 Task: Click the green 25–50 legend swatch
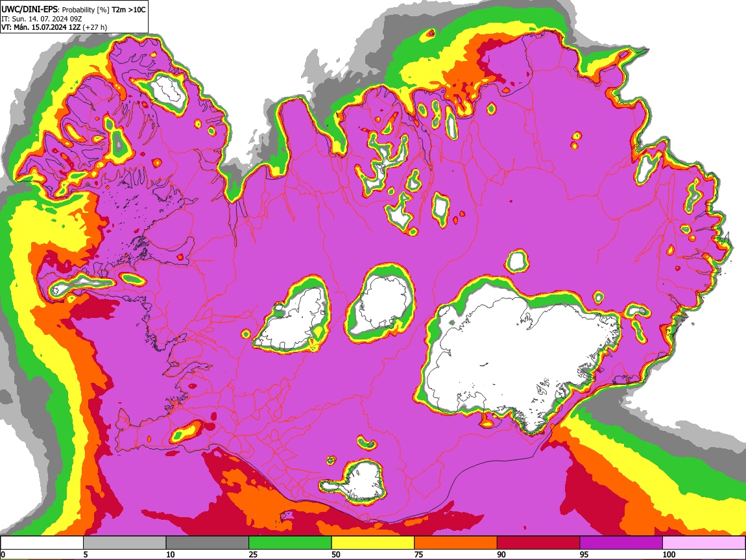[x=290, y=542]
